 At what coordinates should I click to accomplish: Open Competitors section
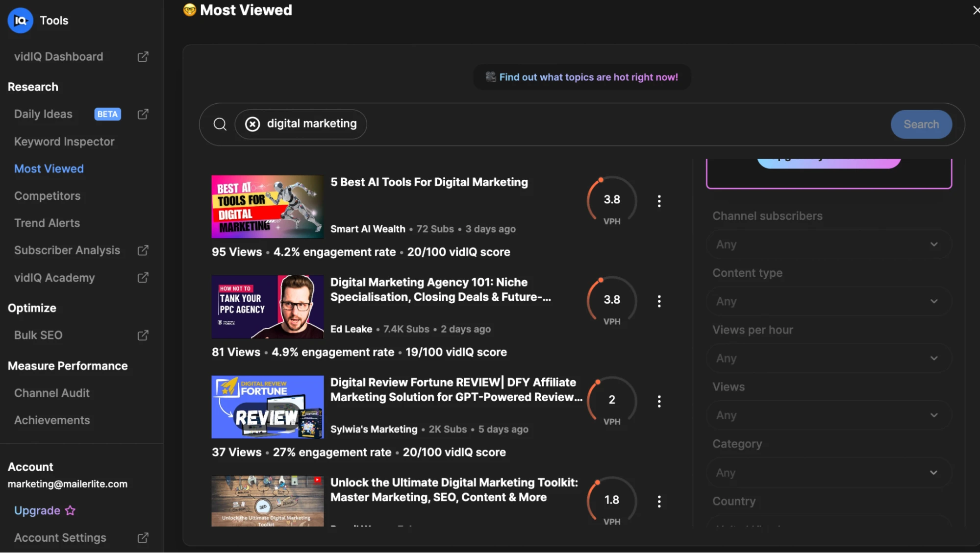pyautogui.click(x=47, y=196)
